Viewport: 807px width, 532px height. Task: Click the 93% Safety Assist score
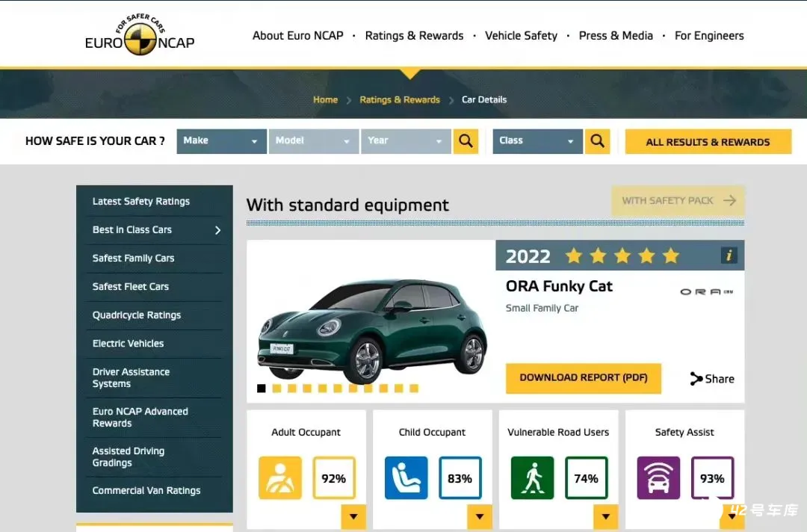pyautogui.click(x=712, y=478)
